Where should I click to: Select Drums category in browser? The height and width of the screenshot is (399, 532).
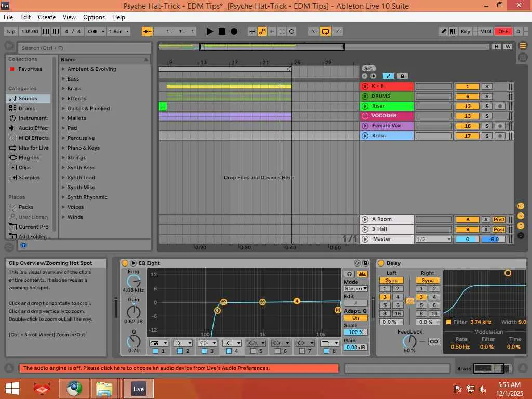pos(28,108)
